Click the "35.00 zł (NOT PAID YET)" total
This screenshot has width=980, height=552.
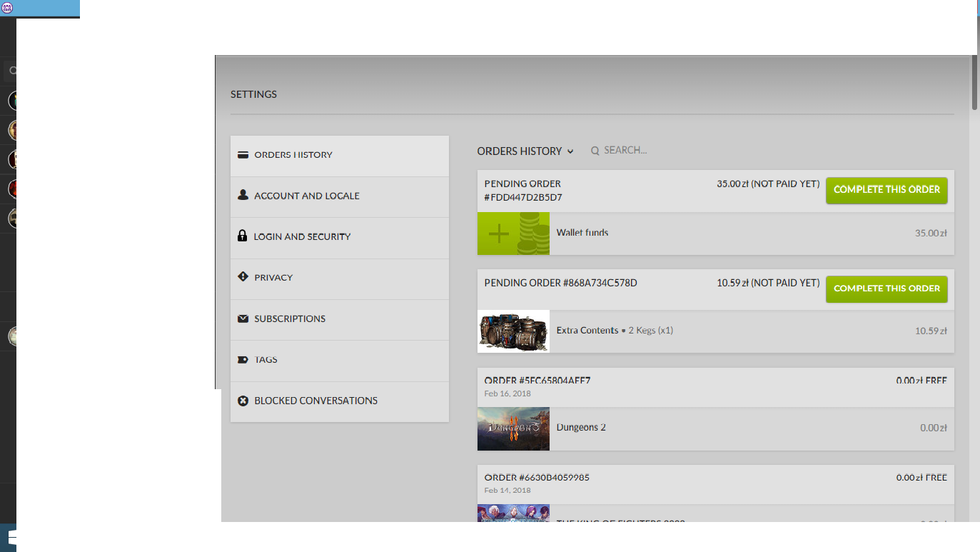(x=768, y=184)
